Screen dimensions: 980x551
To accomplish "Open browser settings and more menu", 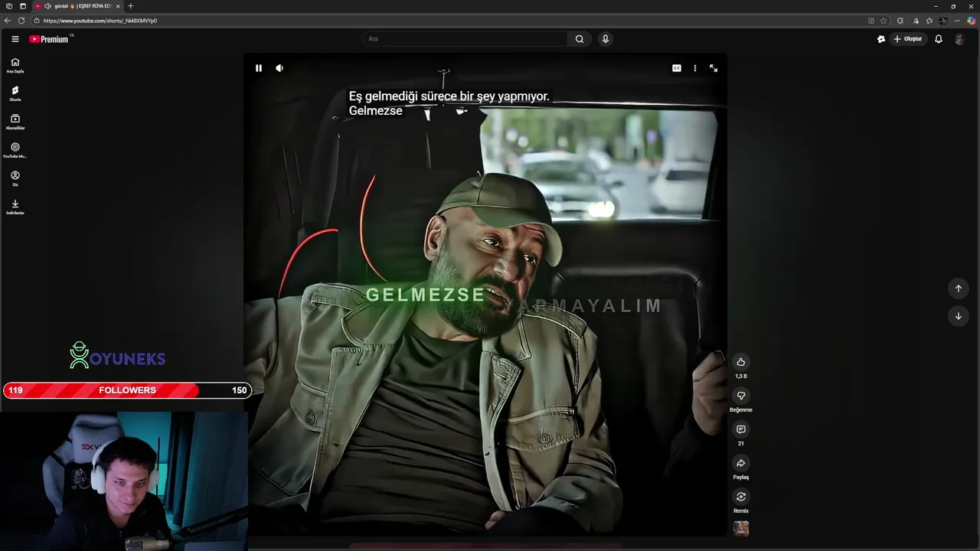I will [x=957, y=21].
